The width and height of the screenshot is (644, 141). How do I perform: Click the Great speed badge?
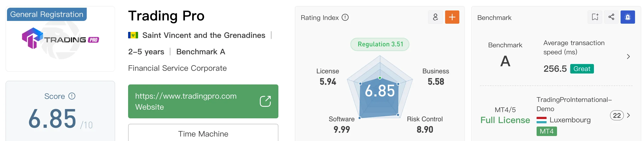pos(582,69)
